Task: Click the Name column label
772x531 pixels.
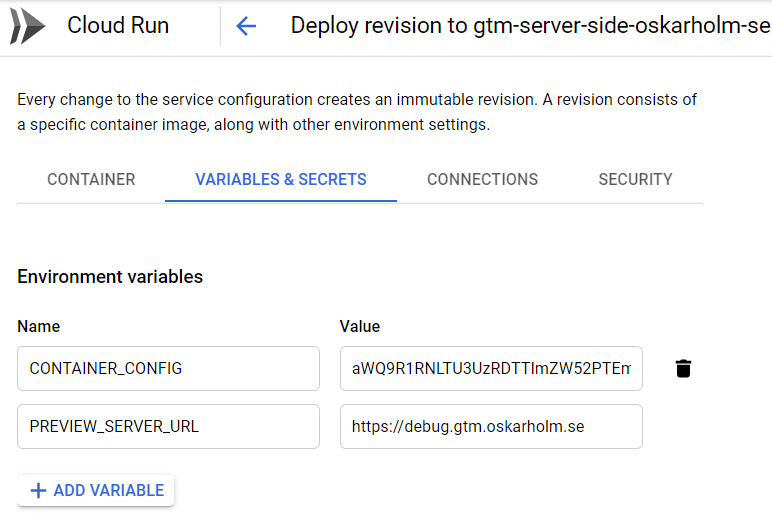Action: coord(39,326)
